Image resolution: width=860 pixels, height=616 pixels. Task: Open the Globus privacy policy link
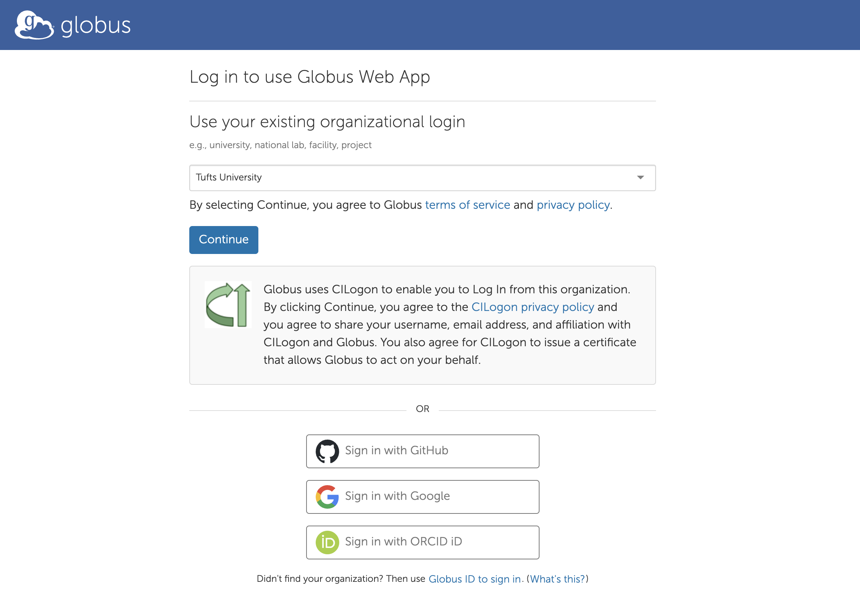tap(573, 205)
